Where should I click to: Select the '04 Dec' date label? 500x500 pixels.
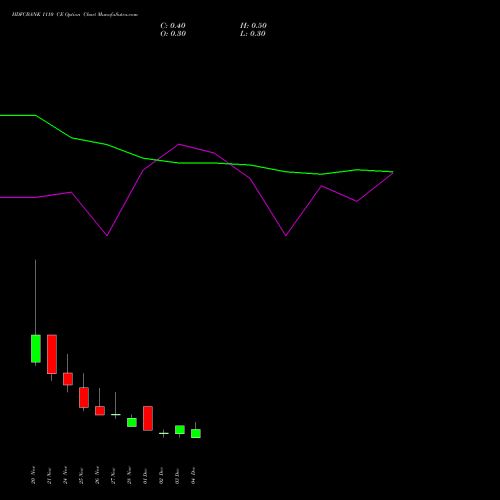(x=193, y=475)
